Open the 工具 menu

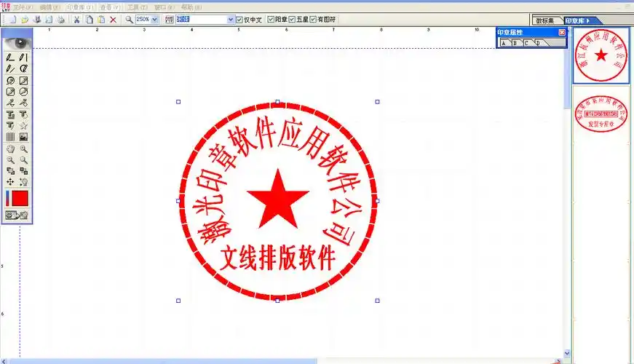point(138,7)
